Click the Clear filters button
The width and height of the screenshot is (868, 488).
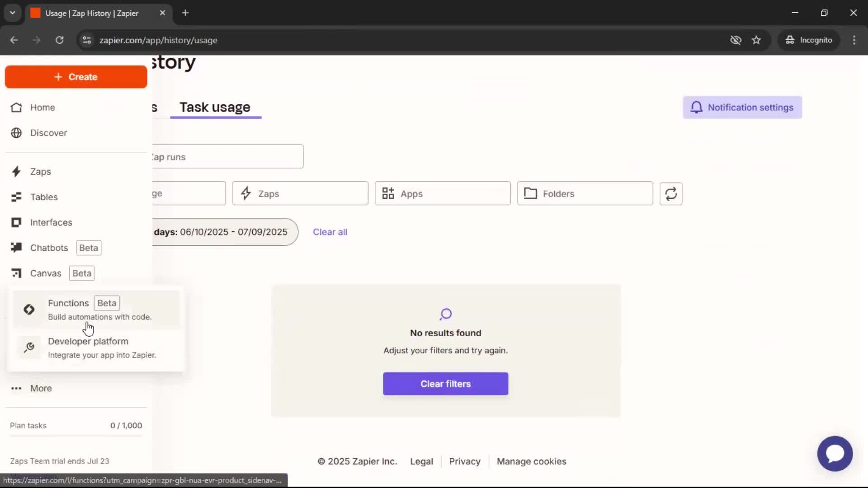tap(445, 384)
